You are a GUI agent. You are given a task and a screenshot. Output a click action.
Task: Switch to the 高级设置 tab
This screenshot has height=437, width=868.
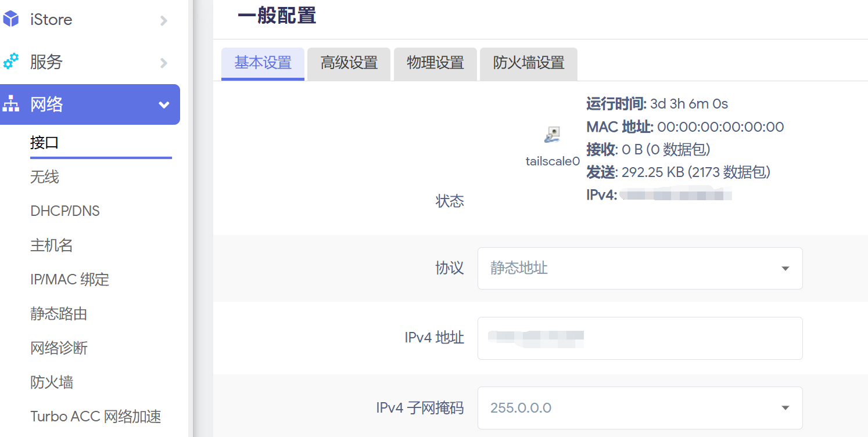coord(349,63)
